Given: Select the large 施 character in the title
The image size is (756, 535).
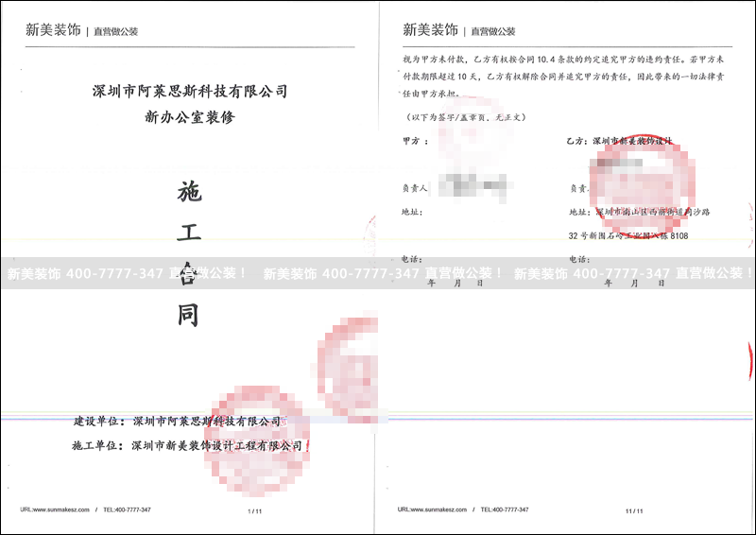Looking at the screenshot, I should [188, 194].
